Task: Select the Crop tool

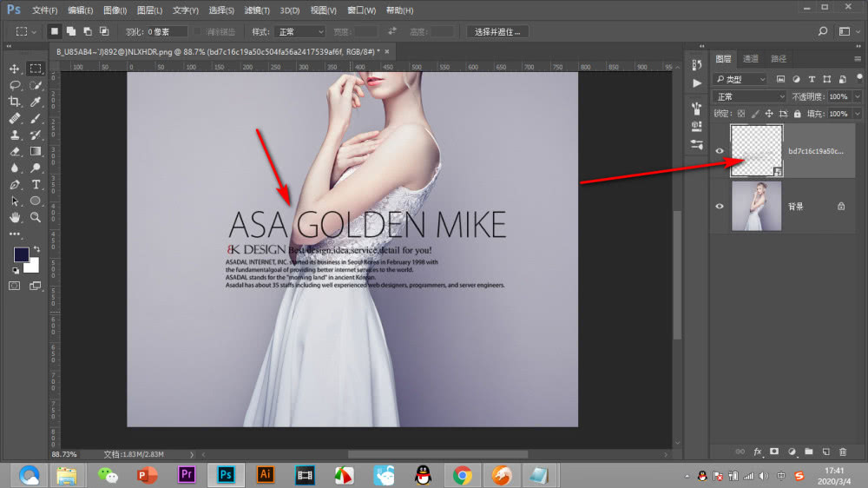Action: (x=15, y=102)
